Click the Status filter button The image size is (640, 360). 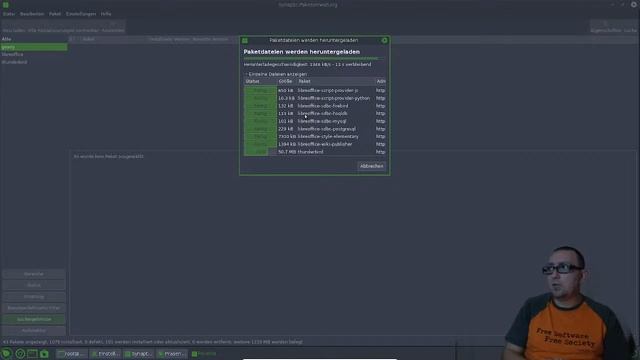pos(33,285)
